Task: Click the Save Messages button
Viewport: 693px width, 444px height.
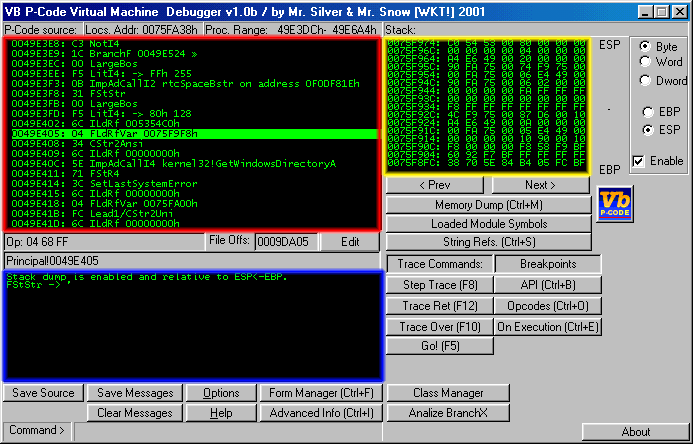Action: 135,393
